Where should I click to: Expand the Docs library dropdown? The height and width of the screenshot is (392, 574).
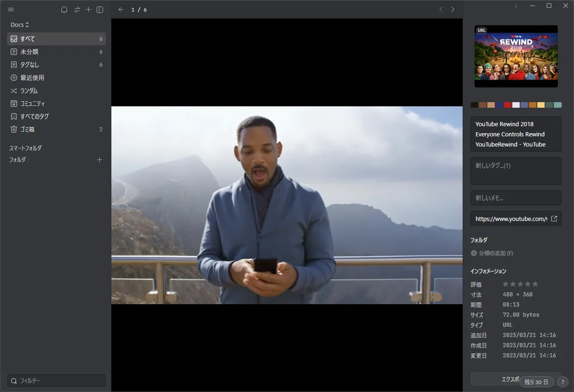pyautogui.click(x=20, y=24)
